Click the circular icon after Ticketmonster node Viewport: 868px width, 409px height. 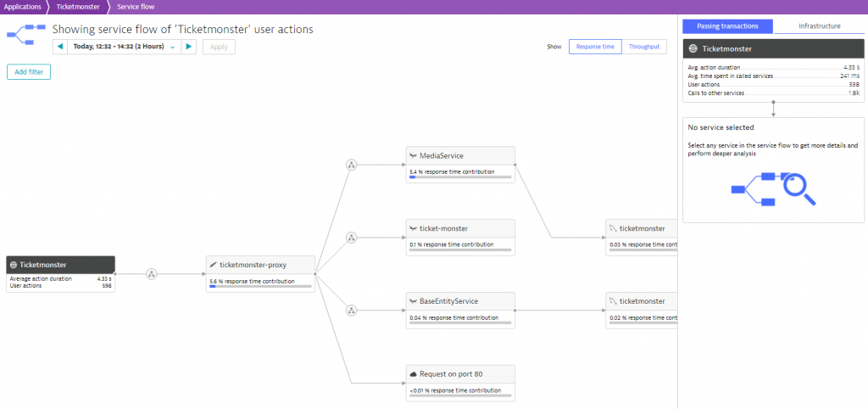point(152,273)
